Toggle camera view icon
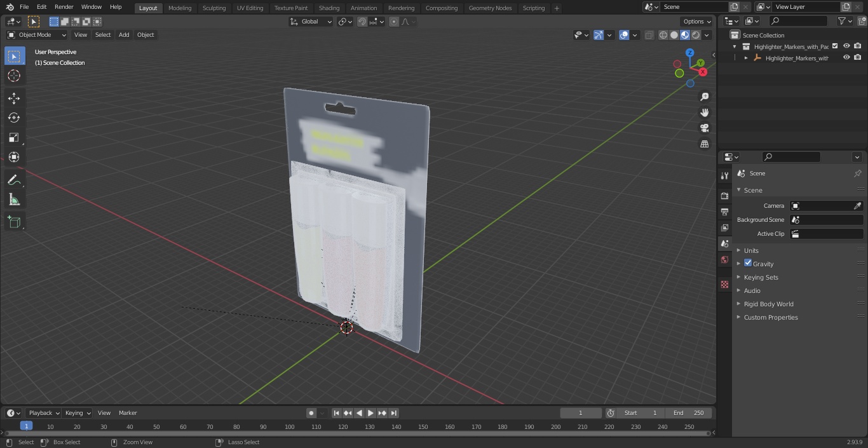The width and height of the screenshot is (868, 448). coord(704,128)
